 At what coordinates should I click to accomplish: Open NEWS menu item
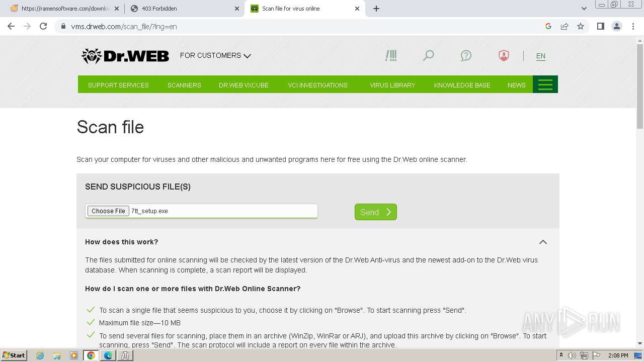click(x=516, y=85)
